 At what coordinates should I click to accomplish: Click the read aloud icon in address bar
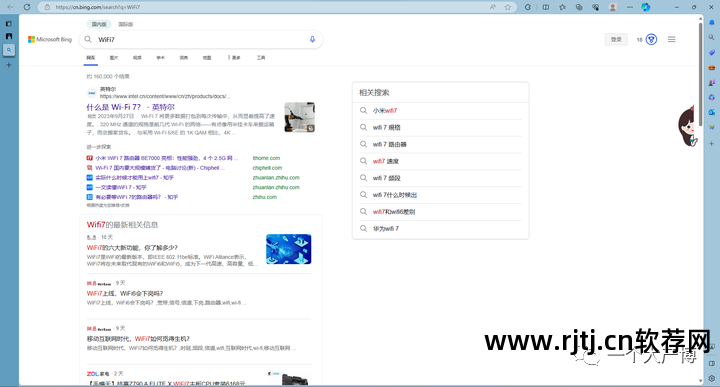coord(493,7)
